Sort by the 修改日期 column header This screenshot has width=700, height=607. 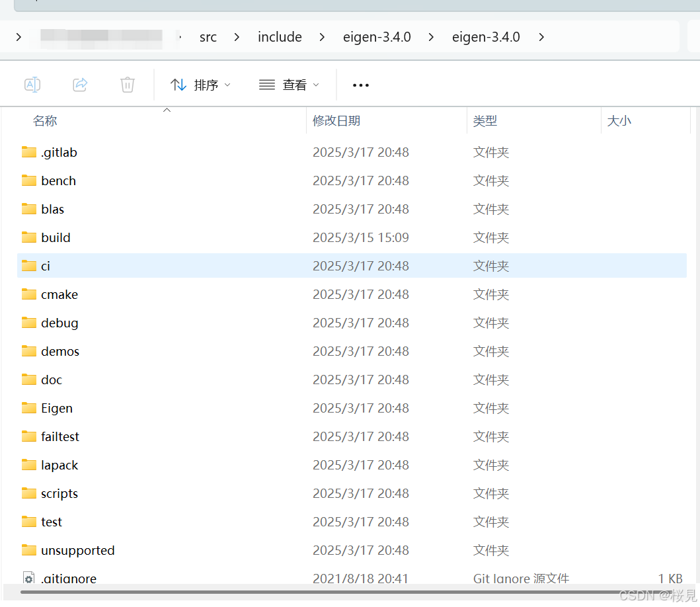click(x=336, y=121)
